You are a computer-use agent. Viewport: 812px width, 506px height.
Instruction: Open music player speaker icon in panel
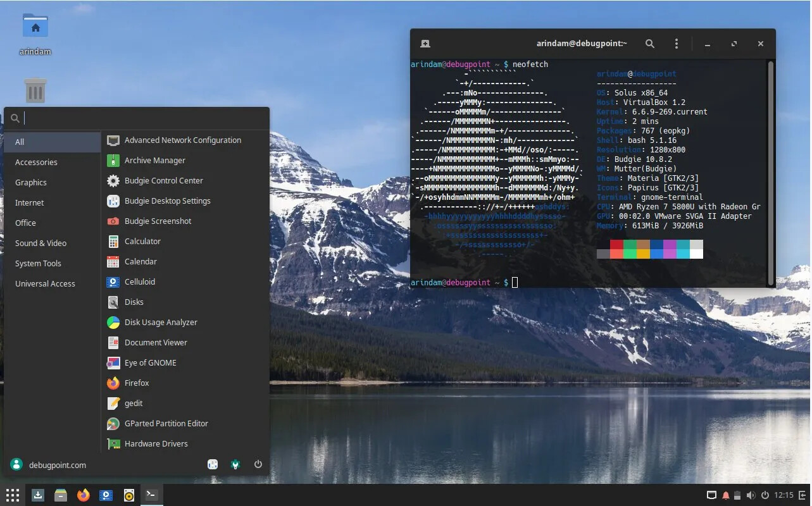pyautogui.click(x=129, y=495)
